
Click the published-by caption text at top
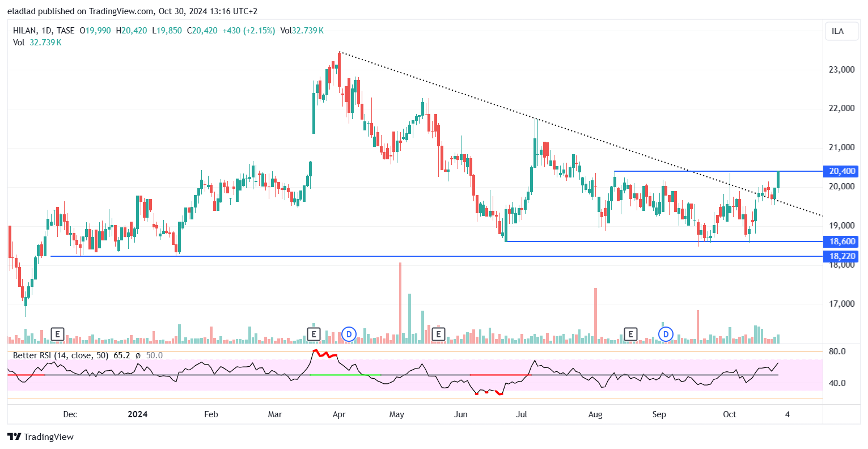coord(133,11)
